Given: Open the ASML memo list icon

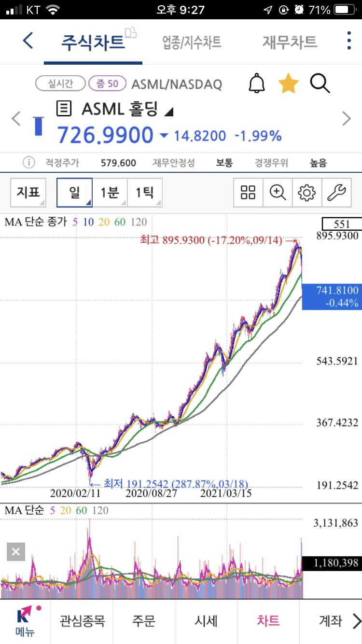Looking at the screenshot, I should [64, 108].
